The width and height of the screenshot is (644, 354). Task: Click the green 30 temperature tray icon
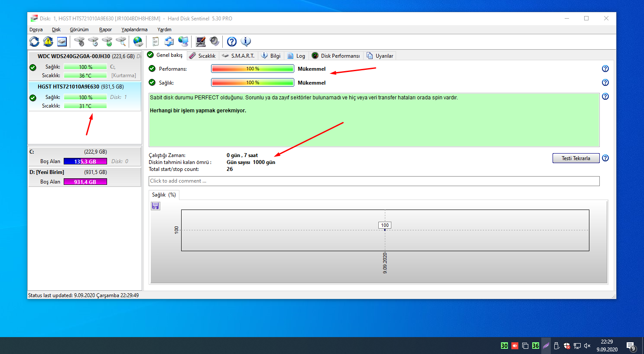pos(504,346)
